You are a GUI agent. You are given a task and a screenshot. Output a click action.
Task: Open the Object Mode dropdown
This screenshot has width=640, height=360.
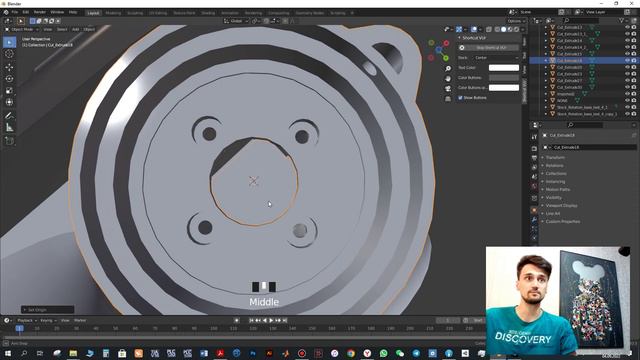click(22, 29)
